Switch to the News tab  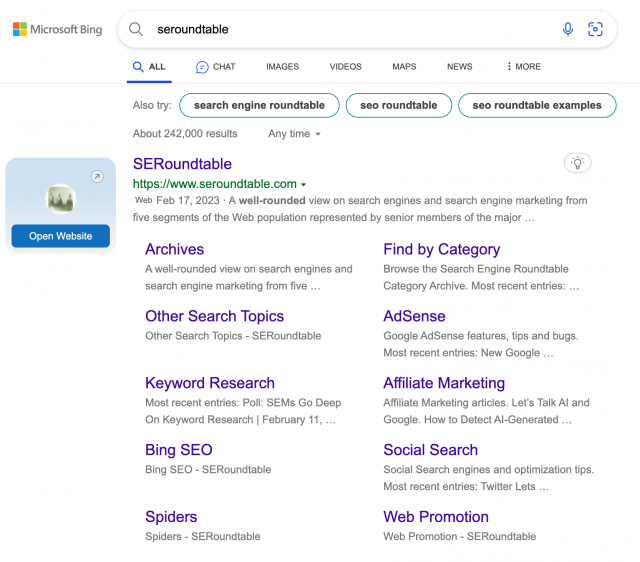460,67
